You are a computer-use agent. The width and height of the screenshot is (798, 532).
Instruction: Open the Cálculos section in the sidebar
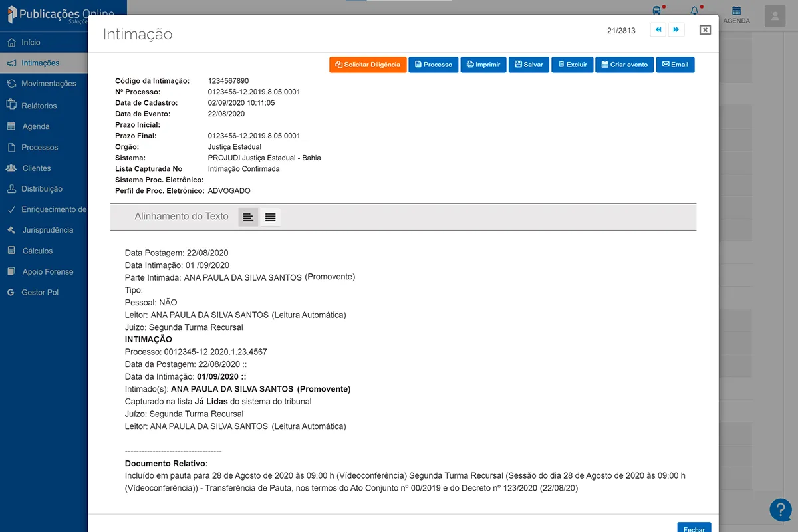(x=39, y=251)
